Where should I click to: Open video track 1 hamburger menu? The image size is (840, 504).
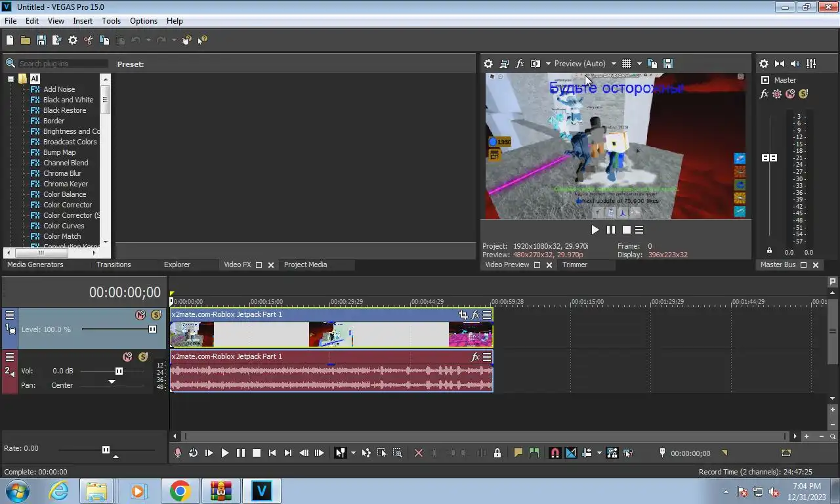[10, 315]
